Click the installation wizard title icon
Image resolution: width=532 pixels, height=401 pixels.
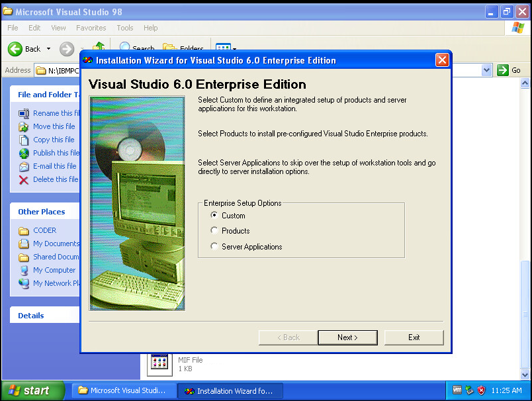click(x=87, y=60)
